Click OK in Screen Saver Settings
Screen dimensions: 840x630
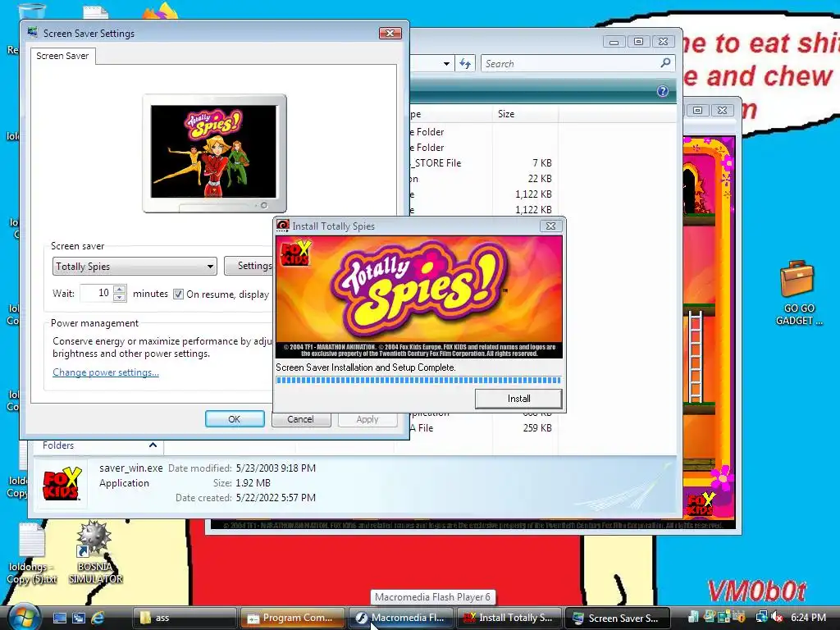tap(235, 419)
